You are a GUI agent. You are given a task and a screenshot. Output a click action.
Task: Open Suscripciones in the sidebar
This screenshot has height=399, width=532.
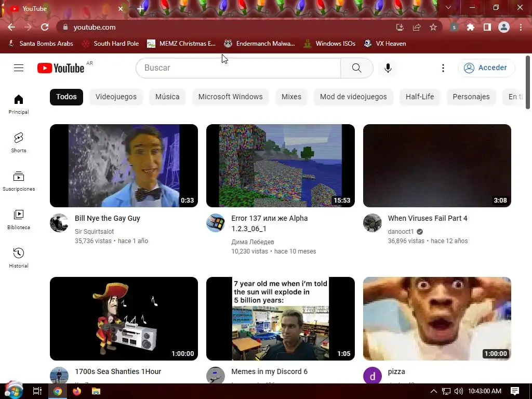(x=19, y=181)
